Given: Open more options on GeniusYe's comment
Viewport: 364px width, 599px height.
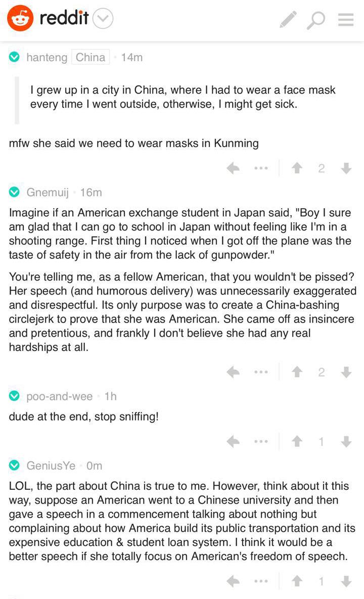Looking at the screenshot, I should [261, 582].
